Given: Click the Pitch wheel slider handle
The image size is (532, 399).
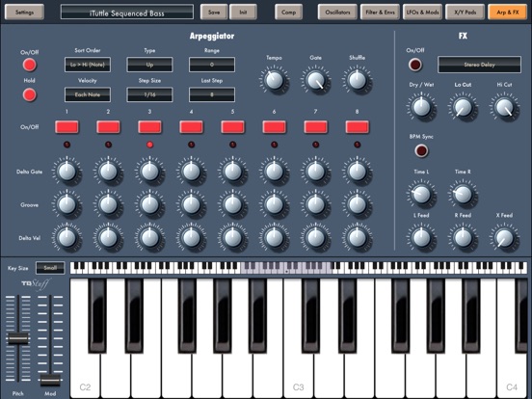Looking at the screenshot, I should (18, 338).
